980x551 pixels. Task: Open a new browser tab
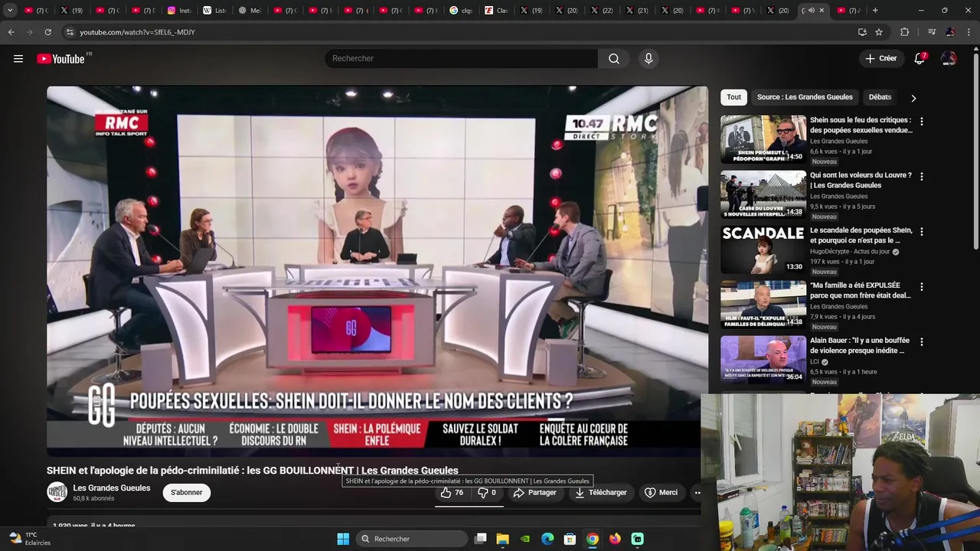[x=875, y=11]
